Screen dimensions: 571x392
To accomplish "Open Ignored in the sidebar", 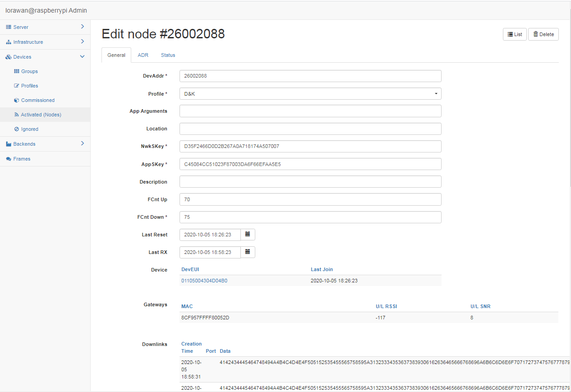I will click(45, 129).
